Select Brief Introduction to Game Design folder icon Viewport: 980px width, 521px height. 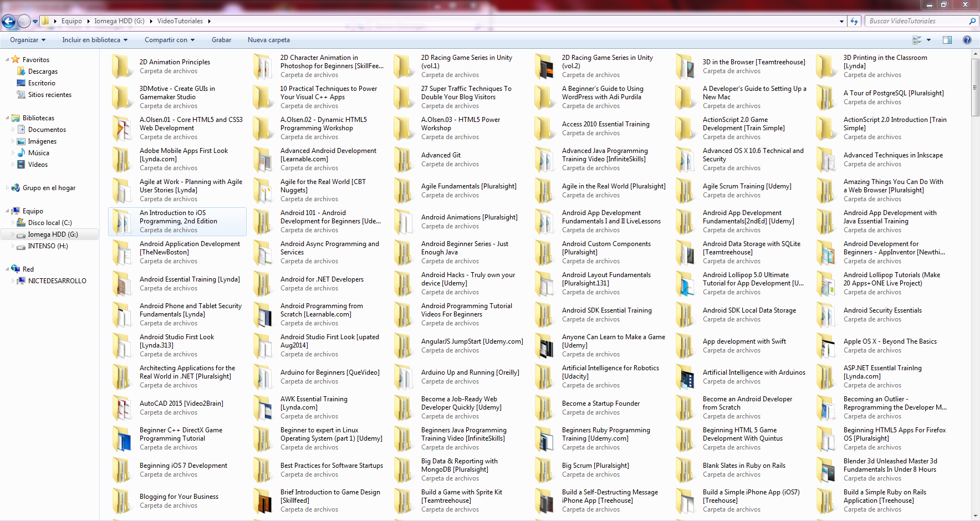262,501
